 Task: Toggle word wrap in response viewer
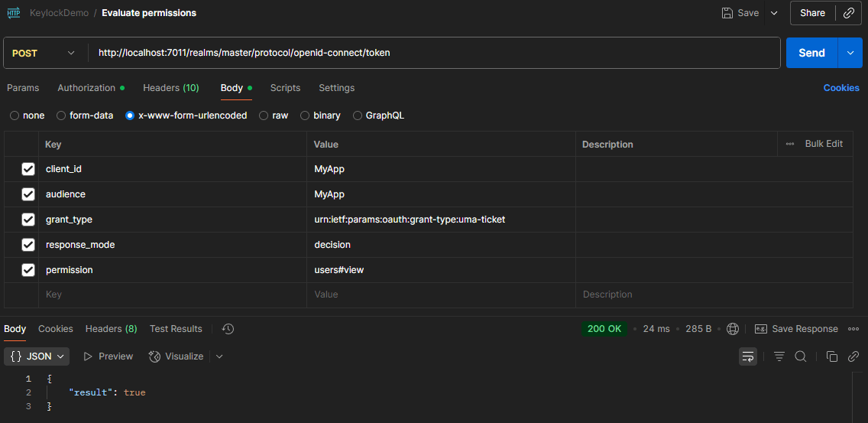click(748, 356)
